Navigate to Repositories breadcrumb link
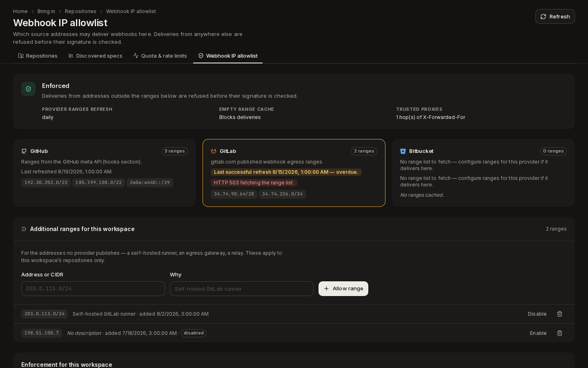 click(80, 11)
